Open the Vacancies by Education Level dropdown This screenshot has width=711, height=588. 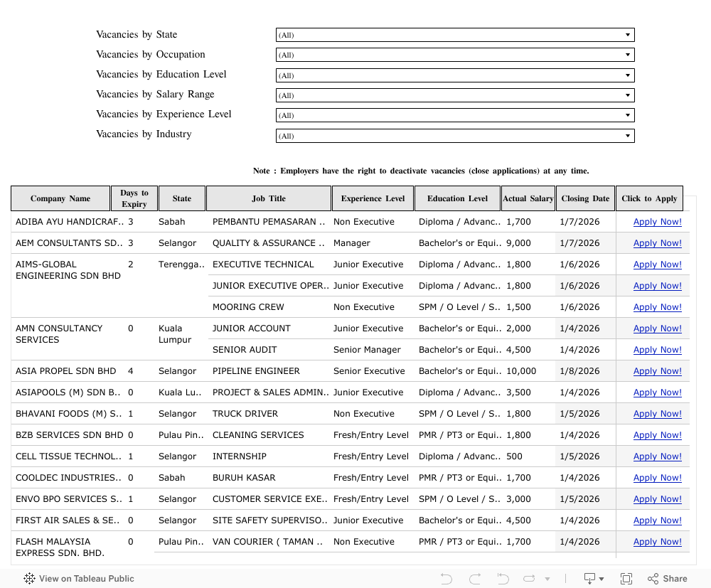coord(454,75)
